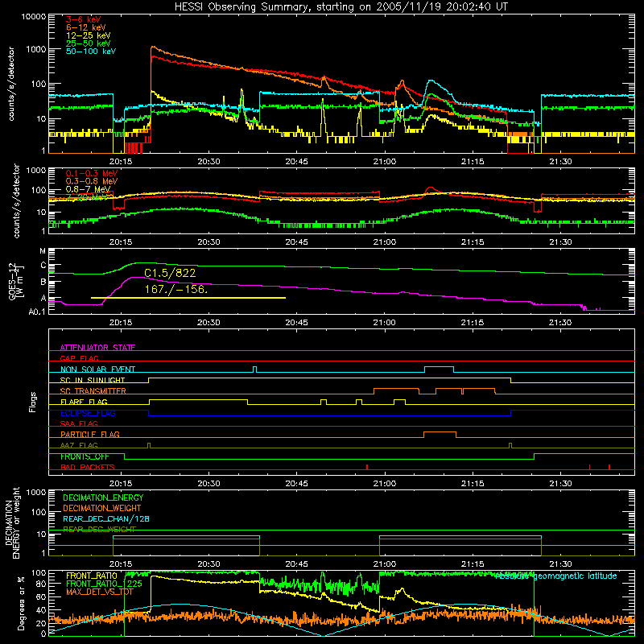Click the SC_IN_SUNLIGHT flag label
Image resolution: width=644 pixels, height=644 pixels.
[x=93, y=380]
